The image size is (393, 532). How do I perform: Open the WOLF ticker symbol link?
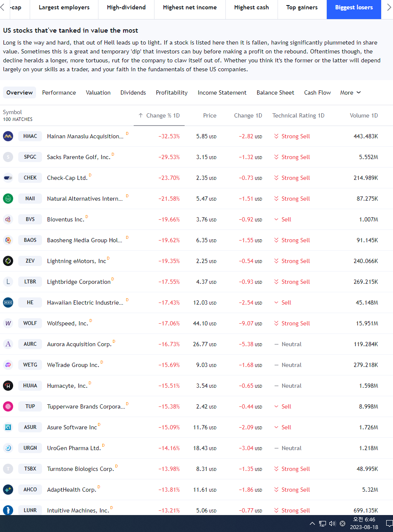point(30,323)
